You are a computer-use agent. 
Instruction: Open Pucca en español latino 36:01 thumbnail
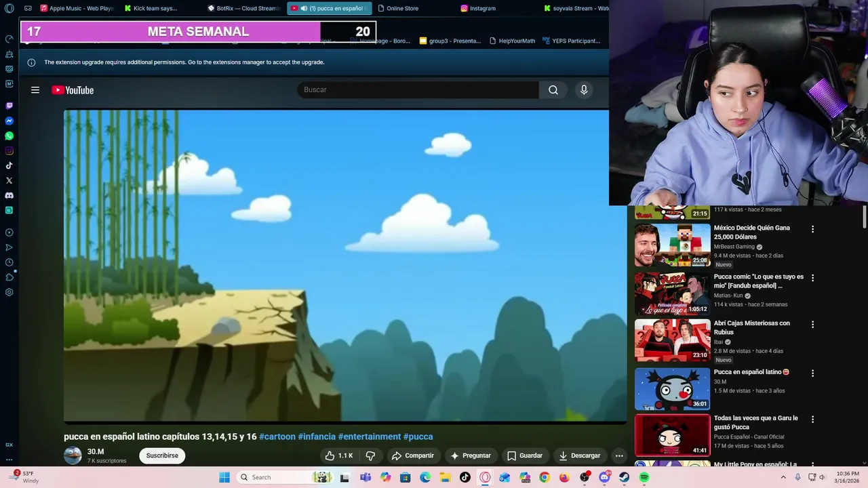pos(672,389)
